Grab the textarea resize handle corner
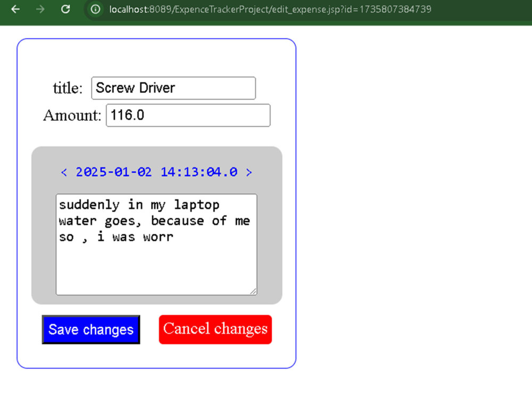 253,292
